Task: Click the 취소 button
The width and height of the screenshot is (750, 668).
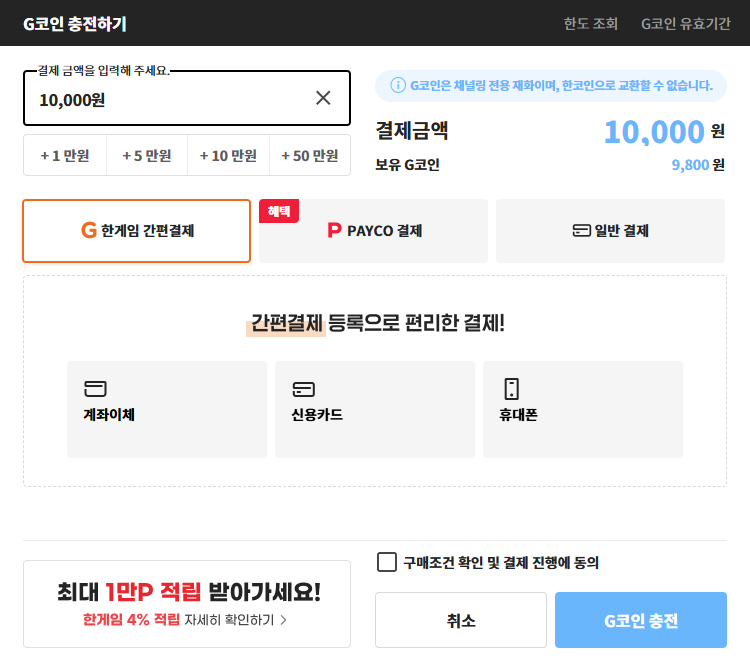Action: [461, 620]
